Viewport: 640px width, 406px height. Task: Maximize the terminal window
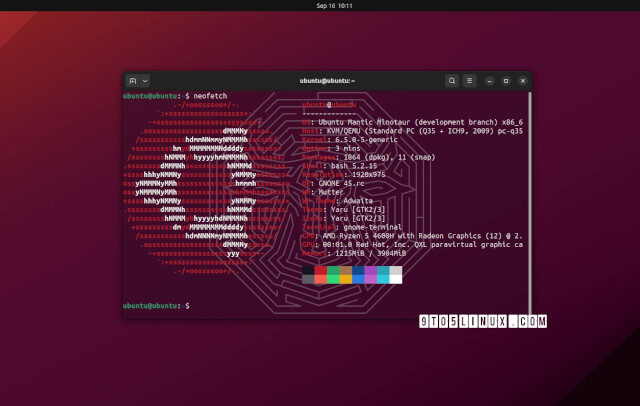pyautogui.click(x=505, y=80)
